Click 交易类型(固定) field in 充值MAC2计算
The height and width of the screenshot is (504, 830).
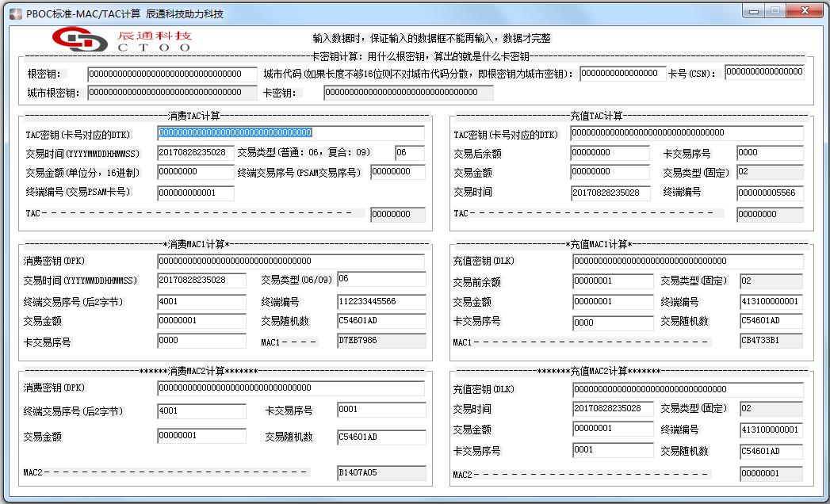(x=771, y=409)
